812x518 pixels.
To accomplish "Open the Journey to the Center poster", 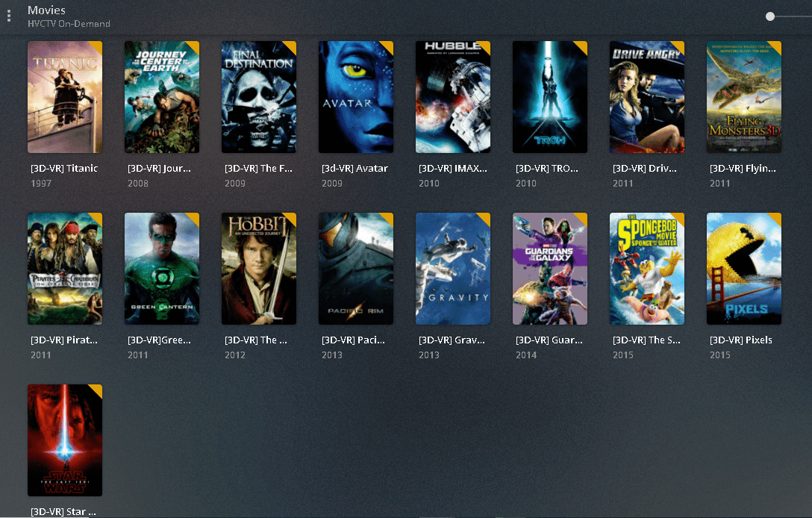I will click(x=161, y=97).
